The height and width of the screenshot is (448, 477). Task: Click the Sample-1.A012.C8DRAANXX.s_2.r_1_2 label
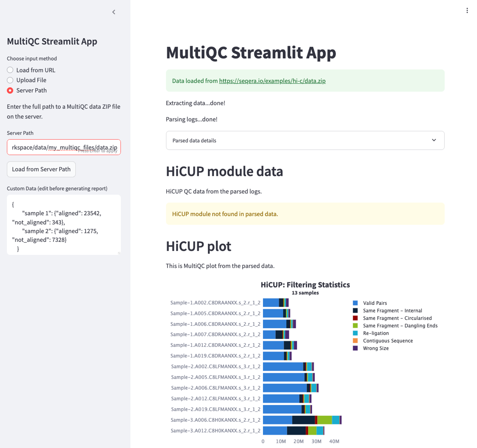pos(215,345)
